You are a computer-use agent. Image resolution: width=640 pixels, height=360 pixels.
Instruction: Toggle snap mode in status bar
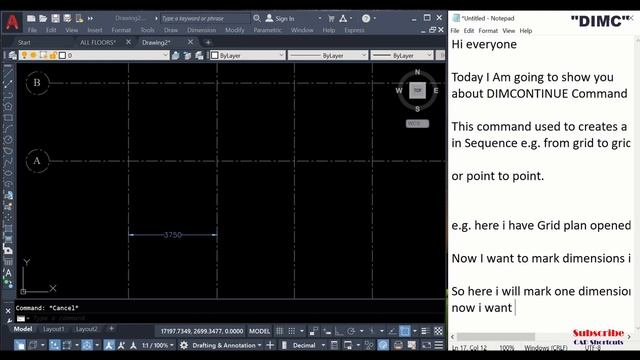point(291,331)
